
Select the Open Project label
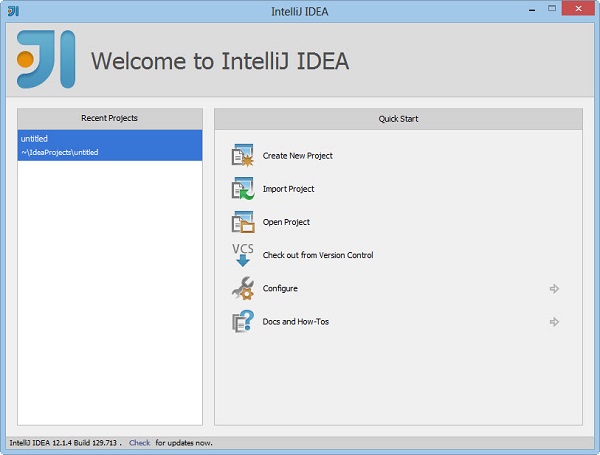pyautogui.click(x=286, y=222)
